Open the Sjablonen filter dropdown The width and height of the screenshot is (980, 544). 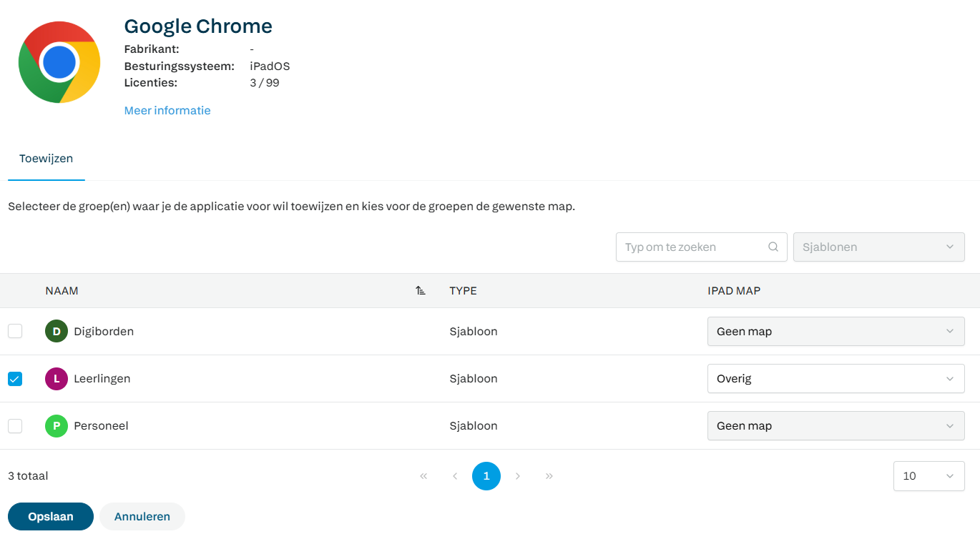pyautogui.click(x=878, y=247)
